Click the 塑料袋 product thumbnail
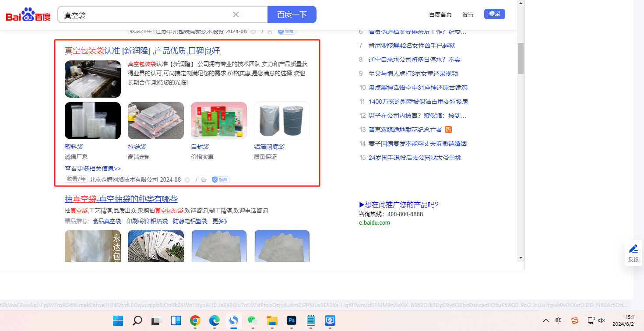Image resolution: width=644 pixels, height=331 pixels. click(x=93, y=120)
